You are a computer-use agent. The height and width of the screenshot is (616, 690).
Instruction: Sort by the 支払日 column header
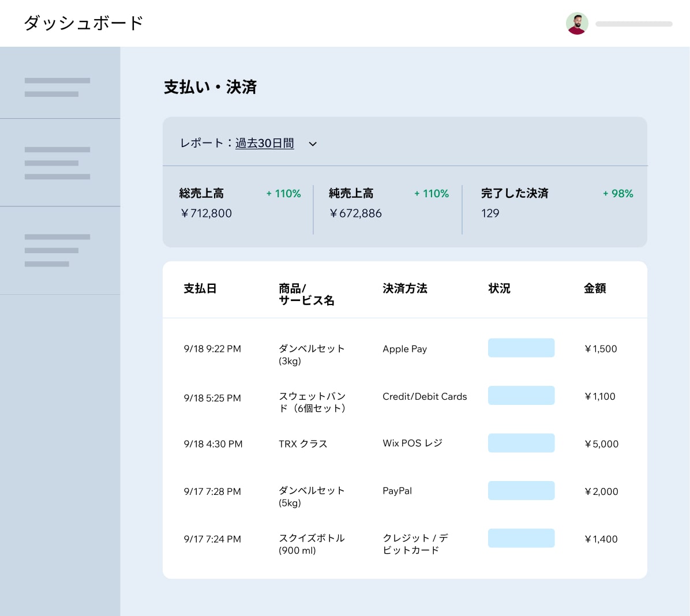[200, 288]
